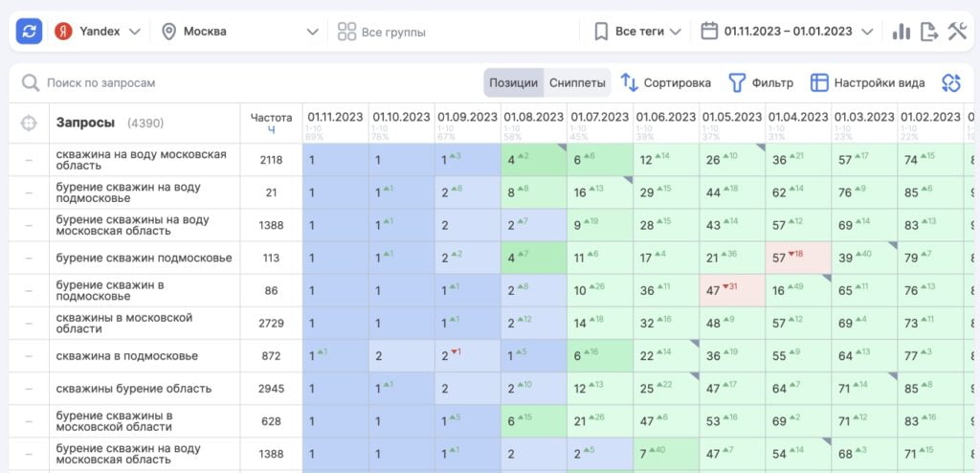Open the bar chart statistics icon
The width and height of the screenshot is (980, 473).
point(901,32)
